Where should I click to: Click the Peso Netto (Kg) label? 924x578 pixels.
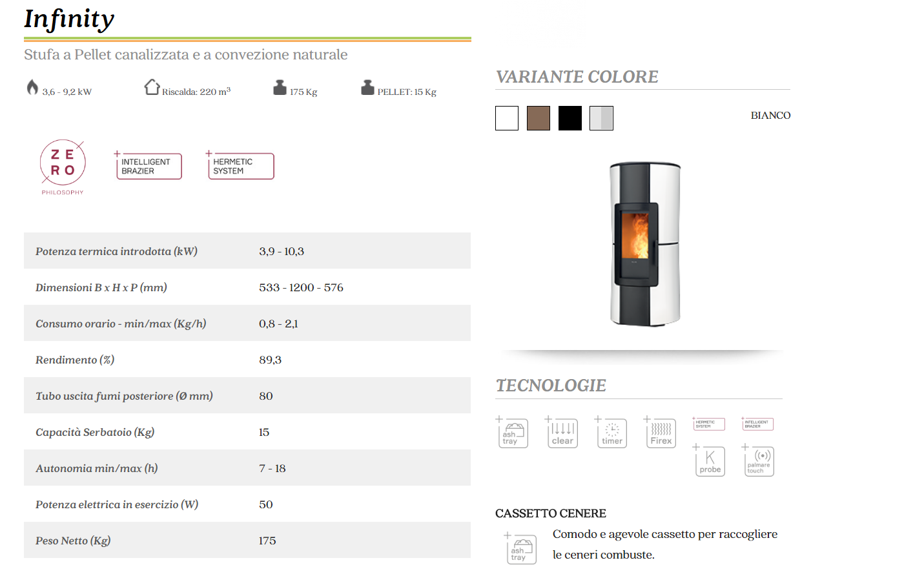pos(73,541)
